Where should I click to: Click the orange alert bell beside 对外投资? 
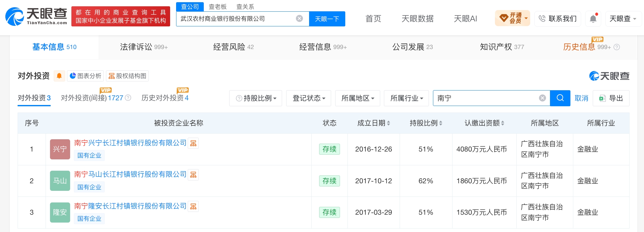(59, 76)
